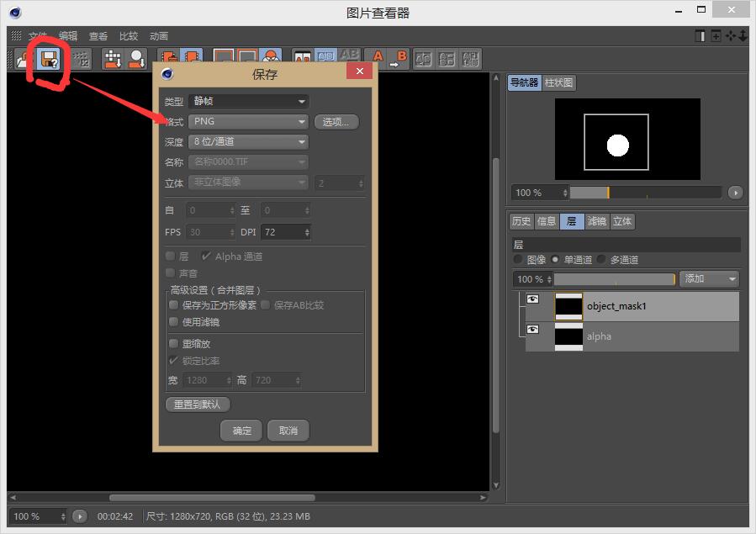Close the Save dialog with the red X
756x534 pixels.
click(x=360, y=71)
